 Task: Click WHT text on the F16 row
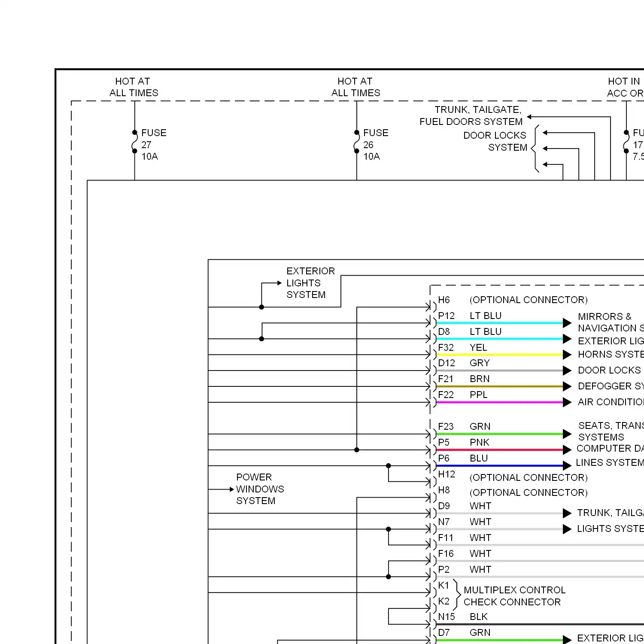pos(480,553)
